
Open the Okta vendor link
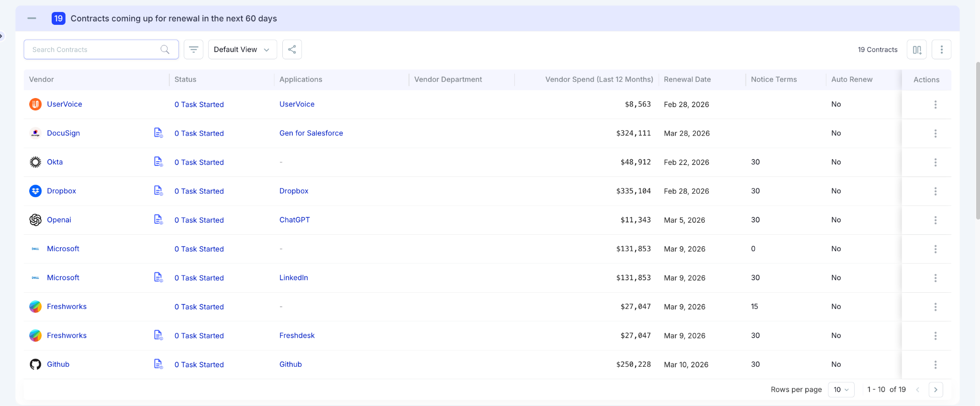[55, 162]
